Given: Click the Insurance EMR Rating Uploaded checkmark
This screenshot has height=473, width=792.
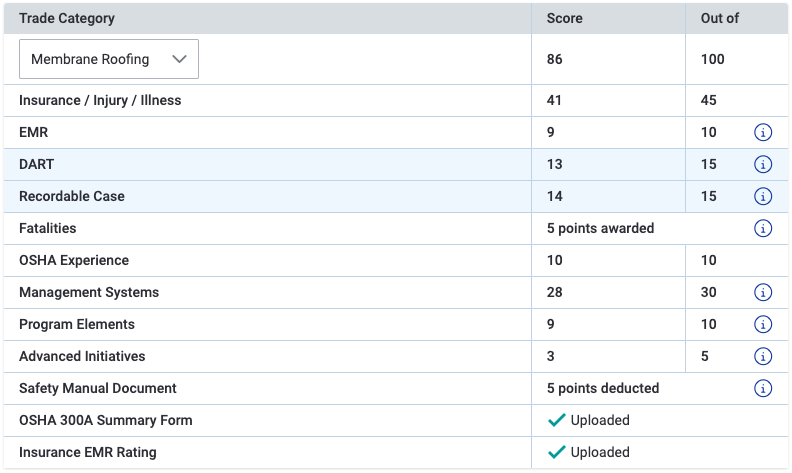Looking at the screenshot, I should click(557, 452).
